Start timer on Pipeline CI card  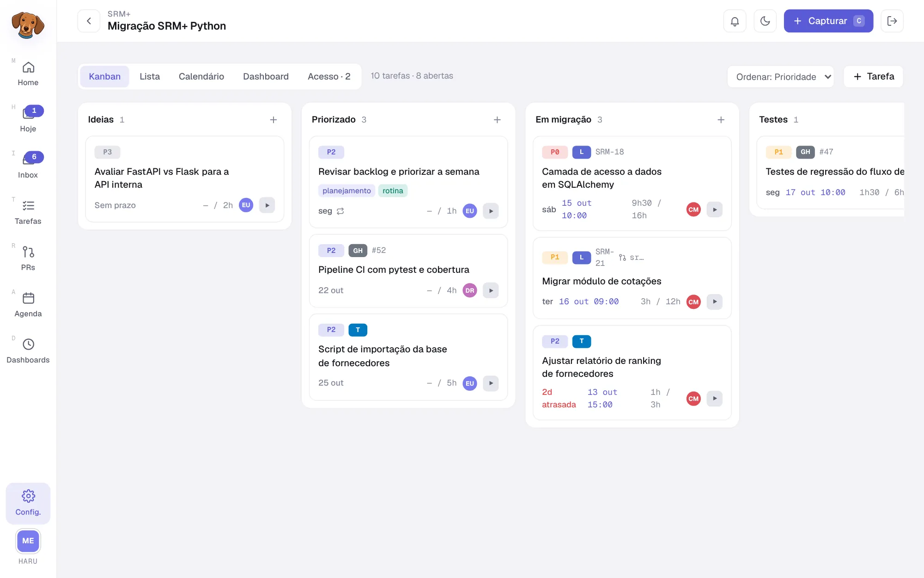[x=491, y=290]
